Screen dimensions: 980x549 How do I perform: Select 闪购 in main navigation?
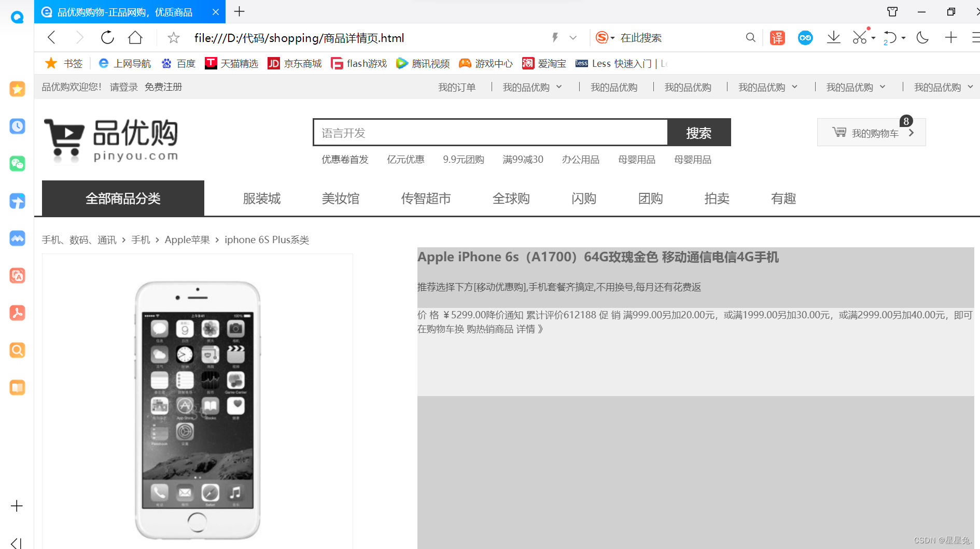584,199
